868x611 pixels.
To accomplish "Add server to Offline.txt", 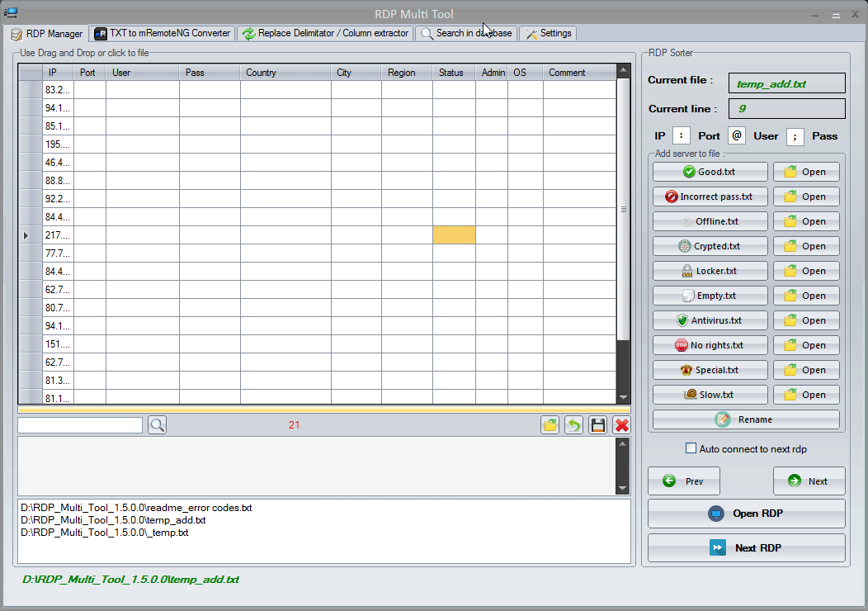I will click(x=710, y=221).
